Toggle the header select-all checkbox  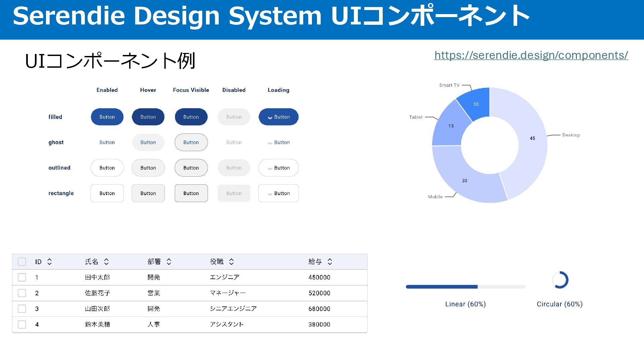point(22,262)
